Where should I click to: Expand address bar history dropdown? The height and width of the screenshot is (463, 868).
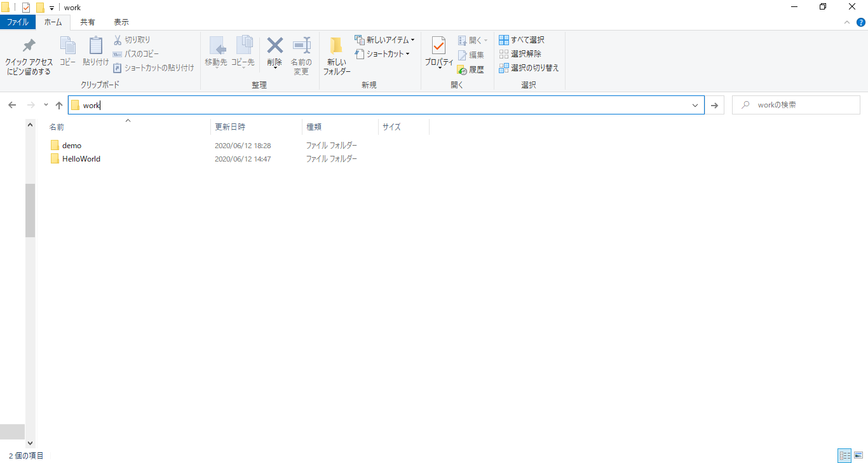(695, 106)
